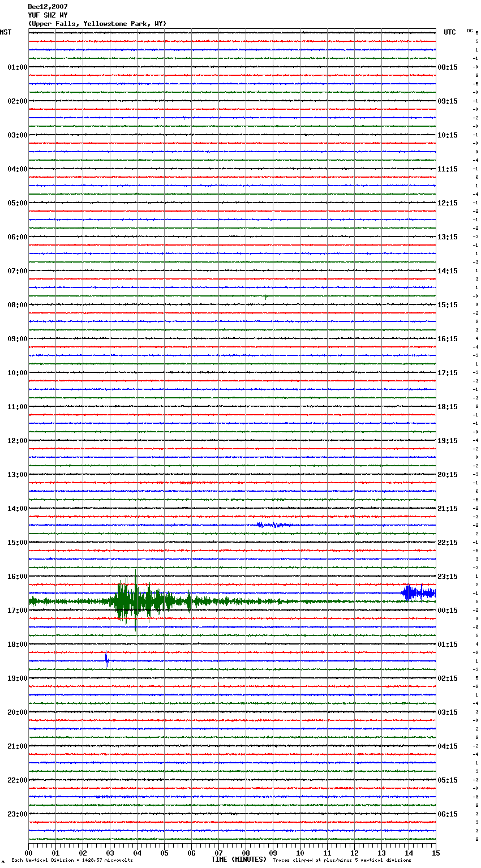Click minute tick label 10 on bottom axis
481x868 pixels.
pyautogui.click(x=300, y=853)
